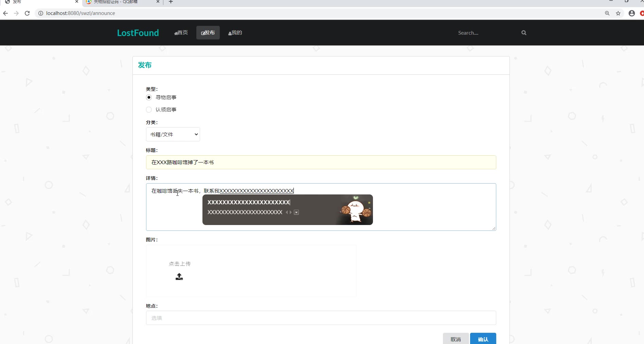Click the 标题 title input field
This screenshot has width=644, height=344.
click(321, 162)
